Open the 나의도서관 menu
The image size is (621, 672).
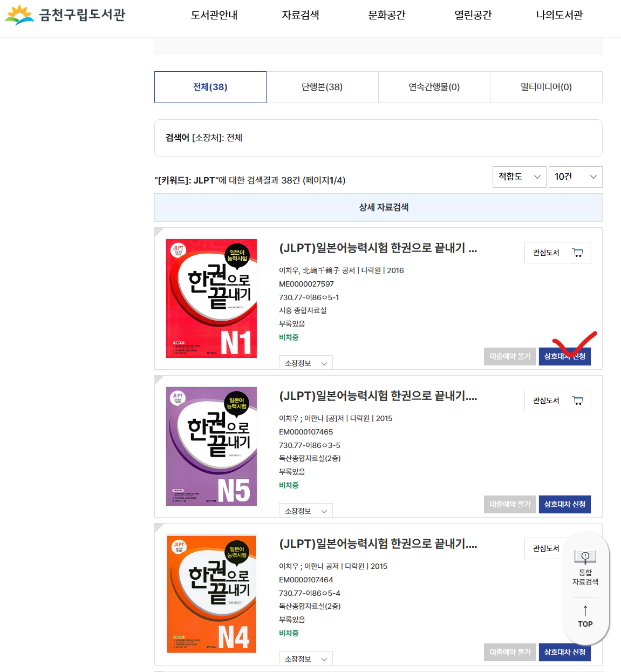pos(559,15)
